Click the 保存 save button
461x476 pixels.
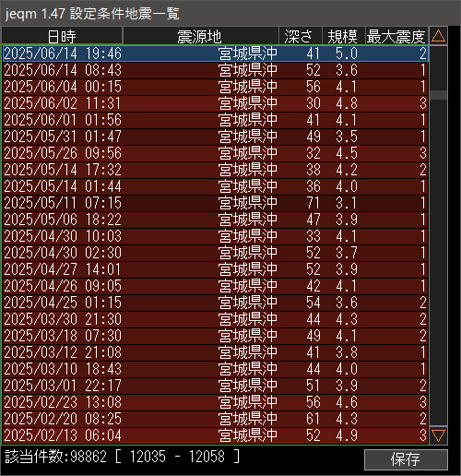click(x=406, y=459)
